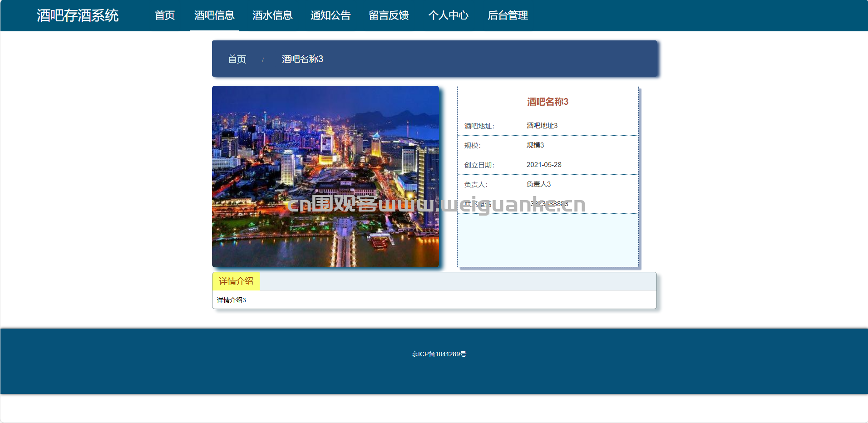This screenshot has width=868, height=423.
Task: Click the 负责人: label
Action: tap(476, 184)
